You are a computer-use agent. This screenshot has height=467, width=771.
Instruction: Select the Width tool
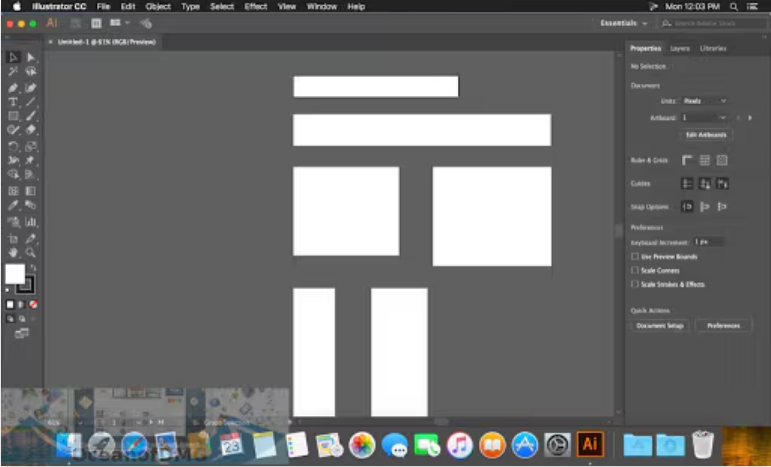coord(13,161)
